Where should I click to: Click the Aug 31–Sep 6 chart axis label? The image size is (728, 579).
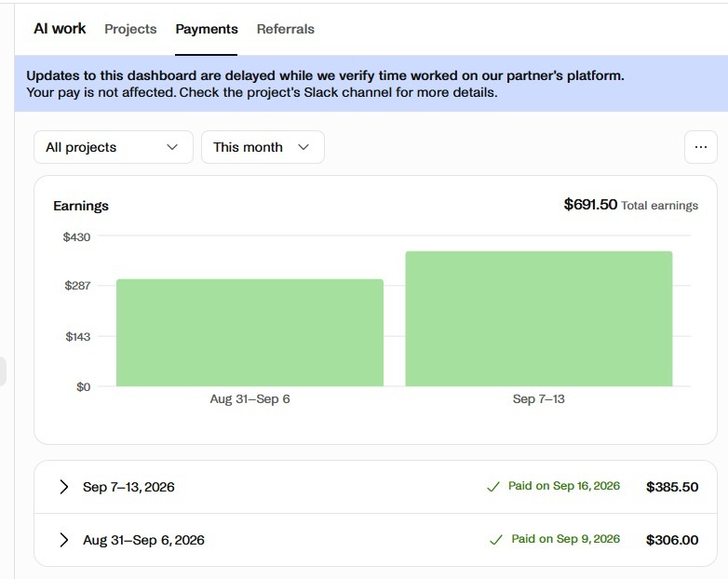[x=249, y=398]
